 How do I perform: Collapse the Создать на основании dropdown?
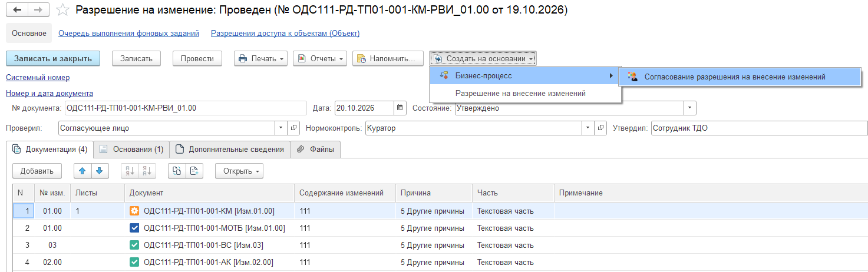click(483, 58)
